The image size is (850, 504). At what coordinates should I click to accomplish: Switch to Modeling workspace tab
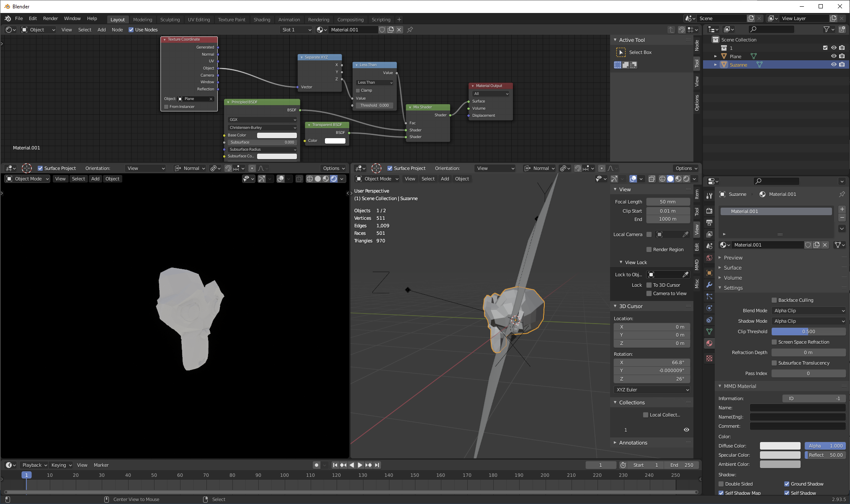pos(142,20)
